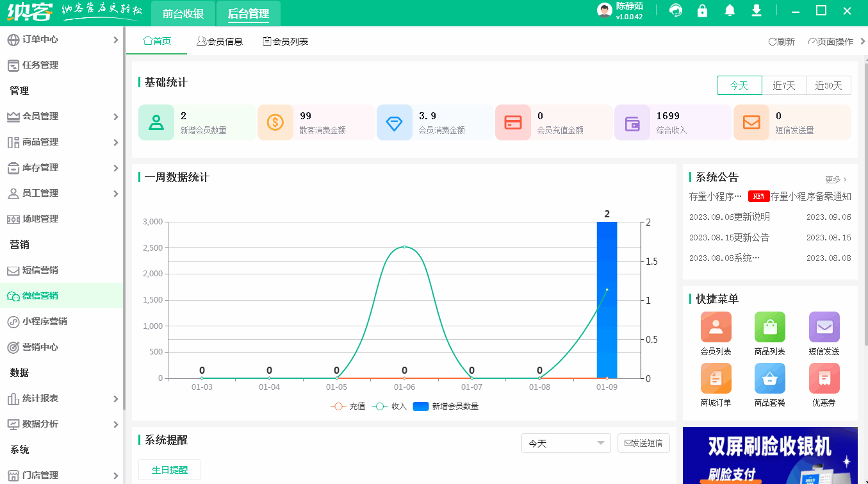Switch to 前台收银 mode

coord(183,12)
